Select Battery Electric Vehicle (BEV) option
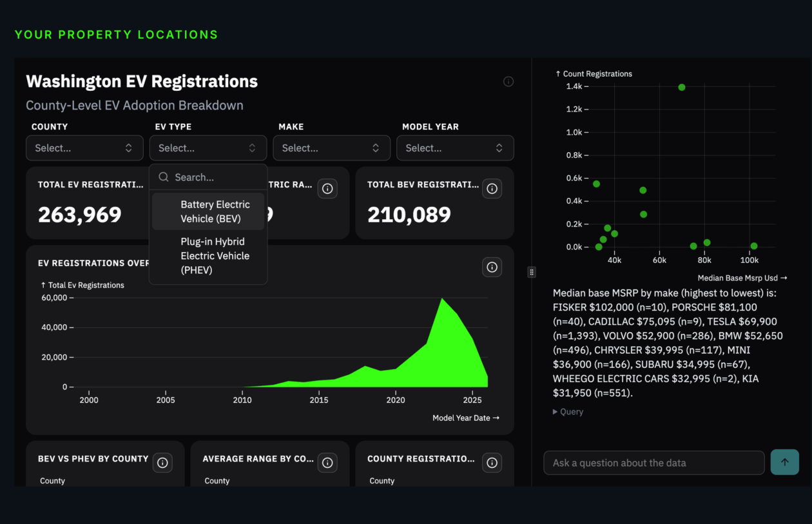Image resolution: width=812 pixels, height=524 pixels. coord(215,211)
